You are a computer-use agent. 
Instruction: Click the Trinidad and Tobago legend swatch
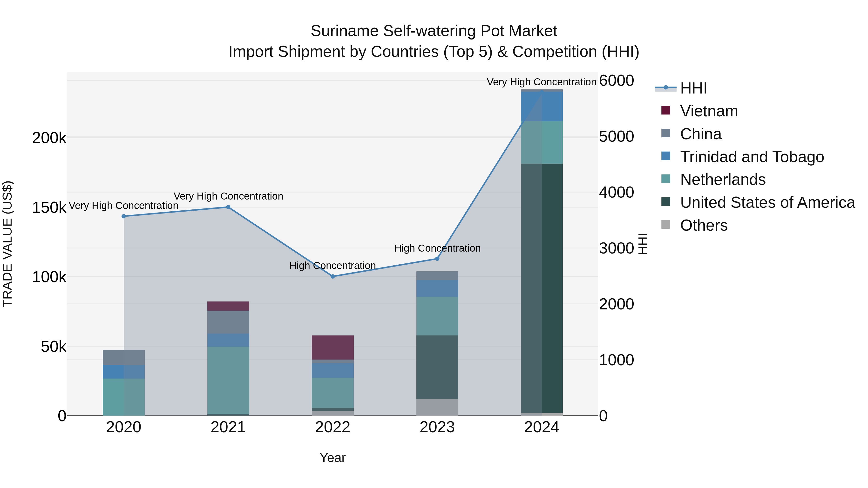[666, 156]
